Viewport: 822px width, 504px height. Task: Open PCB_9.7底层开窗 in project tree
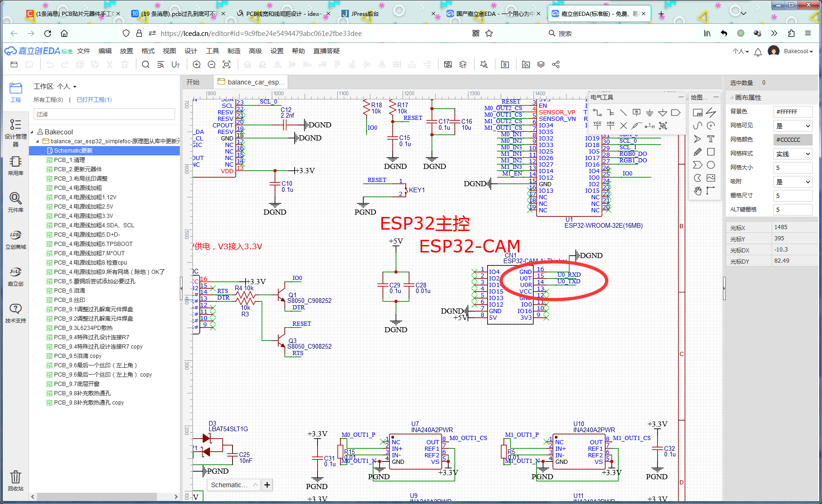[77, 384]
